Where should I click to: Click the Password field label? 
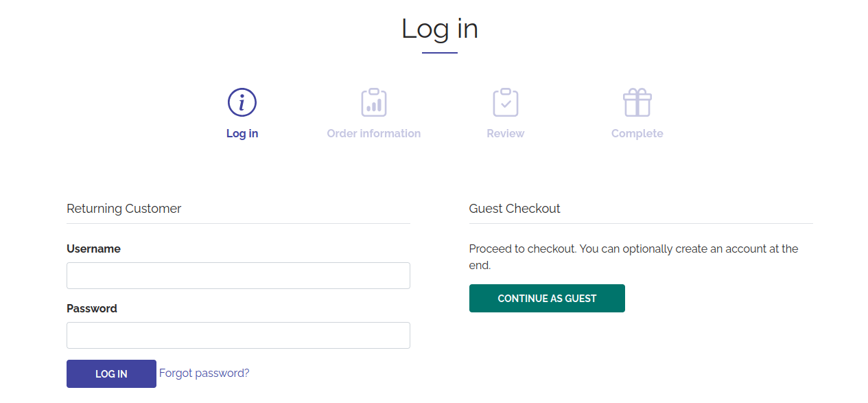92,308
